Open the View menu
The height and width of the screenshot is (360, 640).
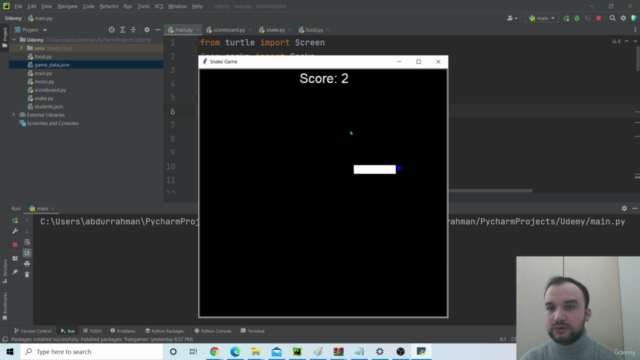[47, 6]
